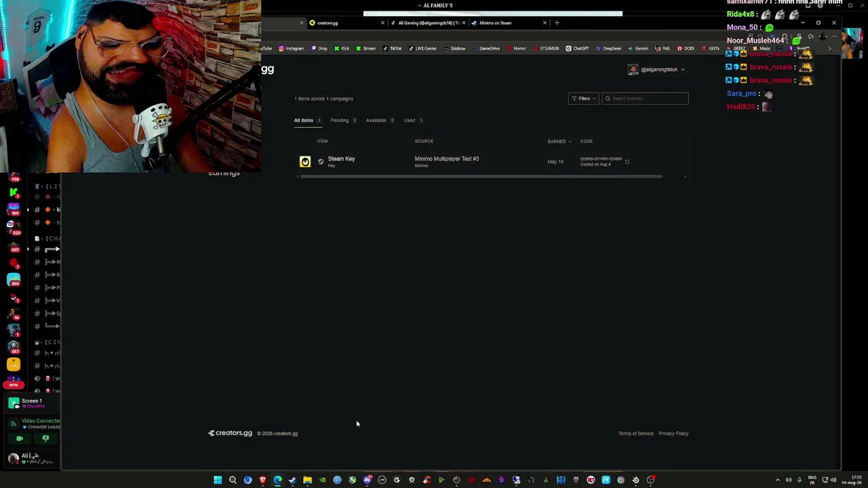Open Ali user panel in Discord
The width and height of the screenshot is (868, 488).
[30, 458]
